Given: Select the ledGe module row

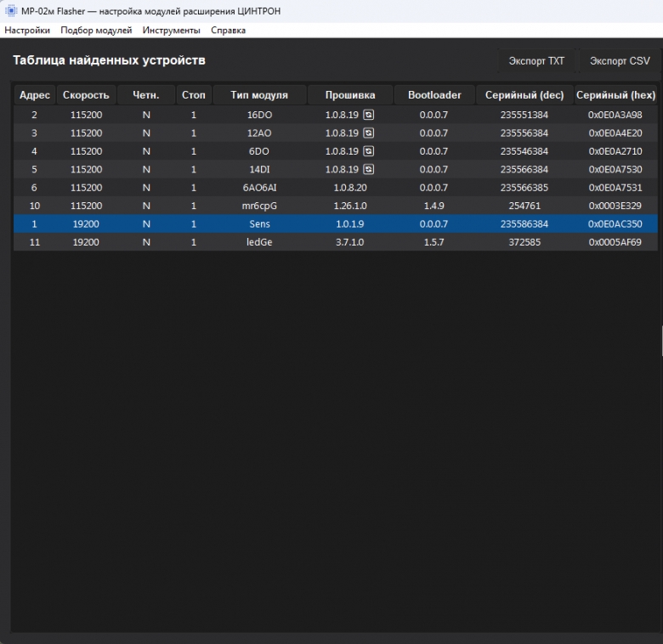Looking at the screenshot, I should click(x=335, y=241).
